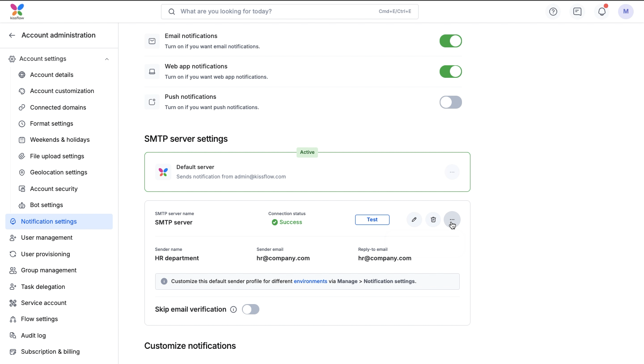Click the back arrow beside Account administration
The width and height of the screenshot is (644, 364).
[x=12, y=35]
